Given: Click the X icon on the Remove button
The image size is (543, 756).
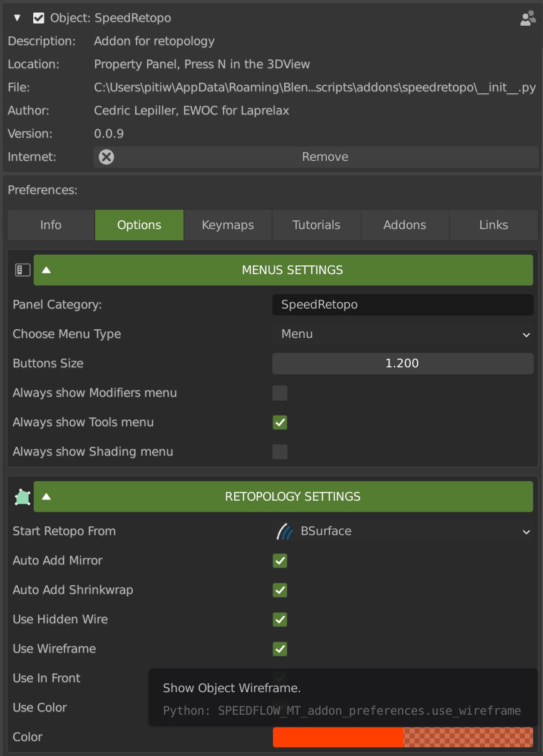Looking at the screenshot, I should point(106,157).
